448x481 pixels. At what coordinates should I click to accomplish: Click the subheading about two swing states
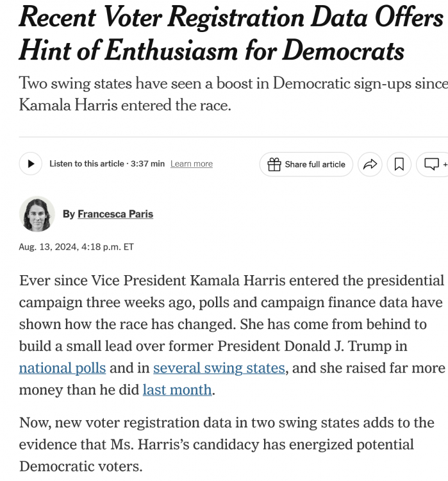[224, 92]
